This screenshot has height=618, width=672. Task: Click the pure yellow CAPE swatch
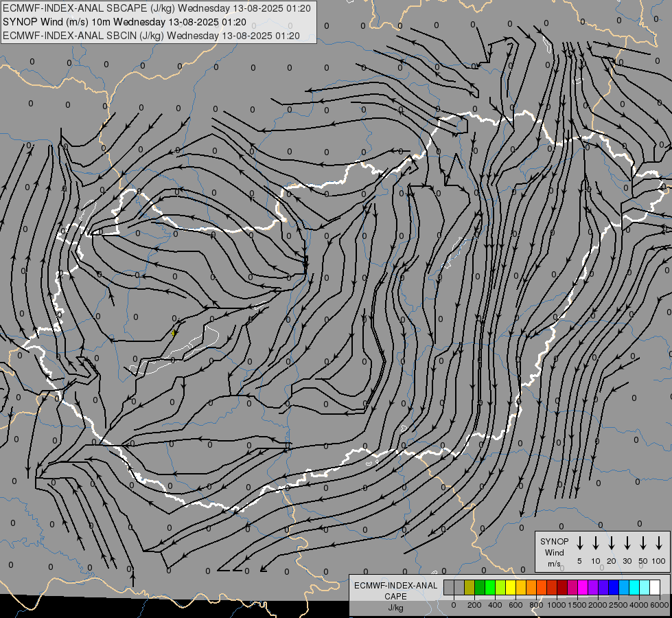(x=511, y=587)
